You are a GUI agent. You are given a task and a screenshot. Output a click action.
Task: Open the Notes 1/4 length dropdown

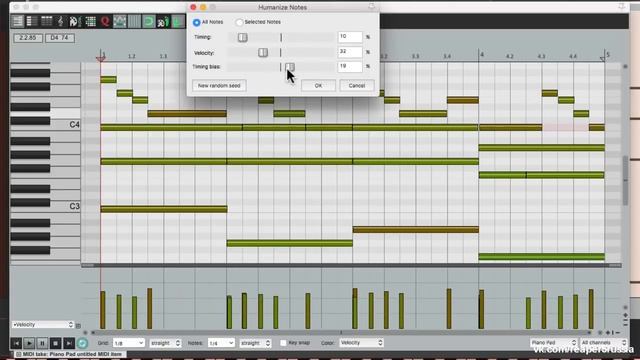pos(221,343)
